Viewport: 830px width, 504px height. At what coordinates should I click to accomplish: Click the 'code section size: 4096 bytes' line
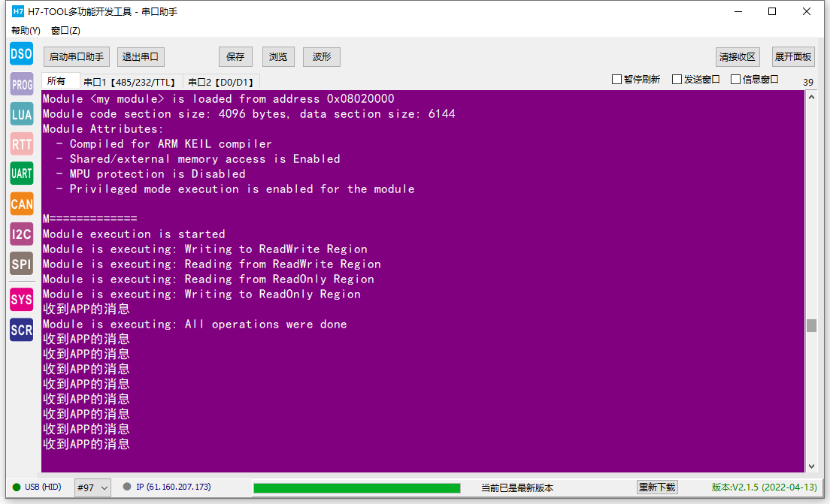point(249,113)
